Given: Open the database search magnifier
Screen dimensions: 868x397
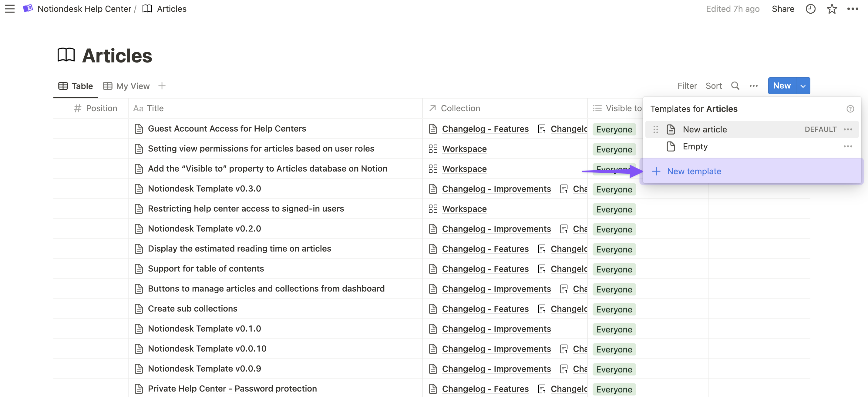Looking at the screenshot, I should (x=735, y=86).
